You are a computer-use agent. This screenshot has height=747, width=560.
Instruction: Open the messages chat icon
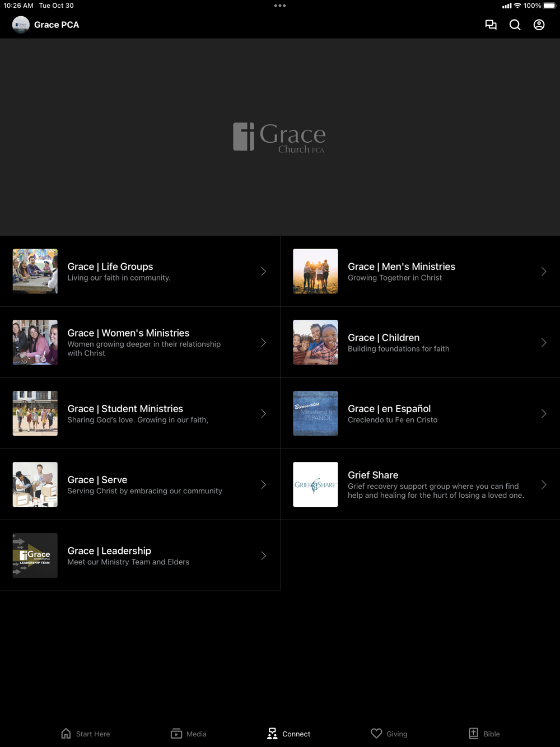(491, 25)
